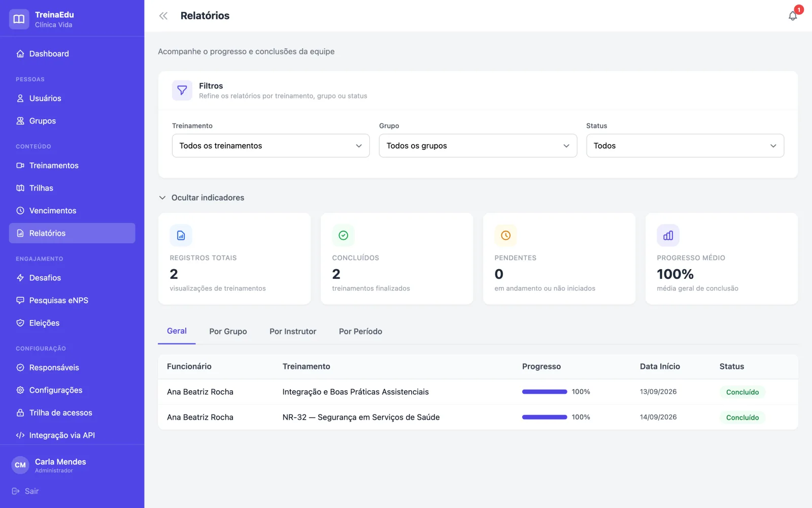Click the Treinamentos video icon
This screenshot has height=508, width=812.
point(20,166)
